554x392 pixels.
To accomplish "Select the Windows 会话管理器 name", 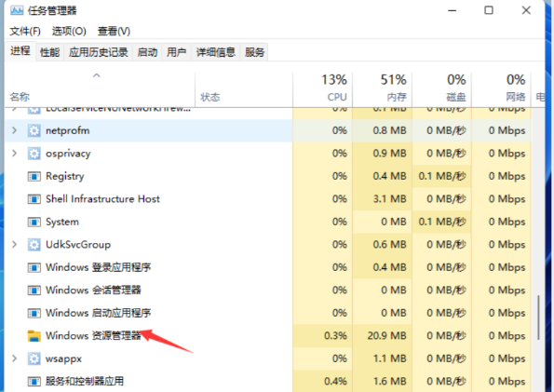I will 93,291.
